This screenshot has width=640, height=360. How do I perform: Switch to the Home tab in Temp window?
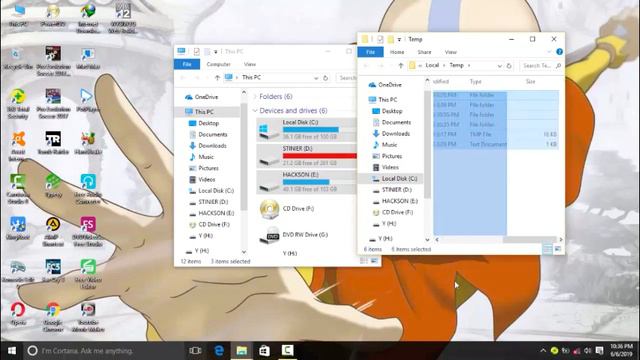click(397, 52)
